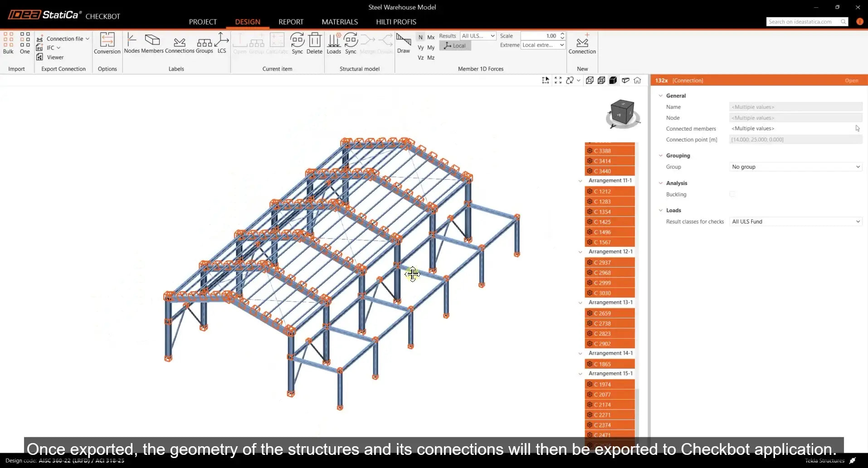
Task: Collapse Arrangement 11-1 group
Action: click(580, 181)
